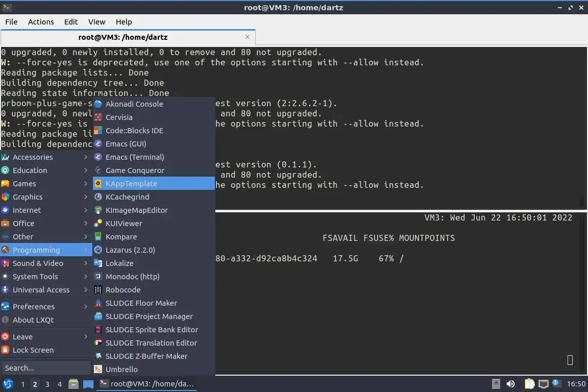Select the Programming category
This screenshot has height=392, width=588.
[x=46, y=250]
